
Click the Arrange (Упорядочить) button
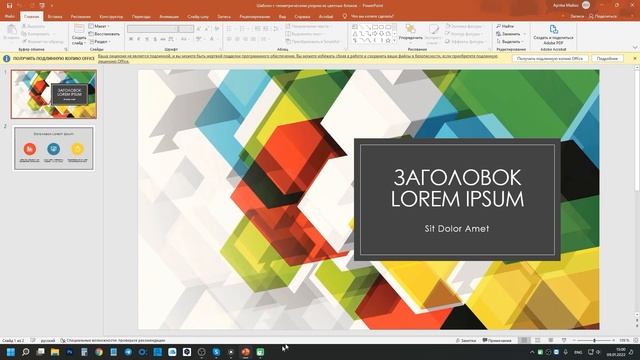tap(410, 32)
